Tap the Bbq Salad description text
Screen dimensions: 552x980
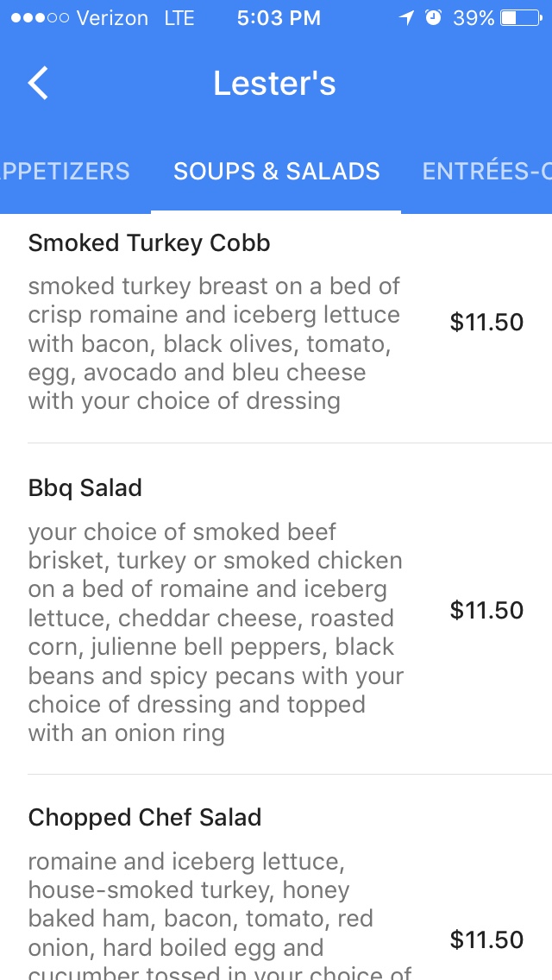pos(216,632)
